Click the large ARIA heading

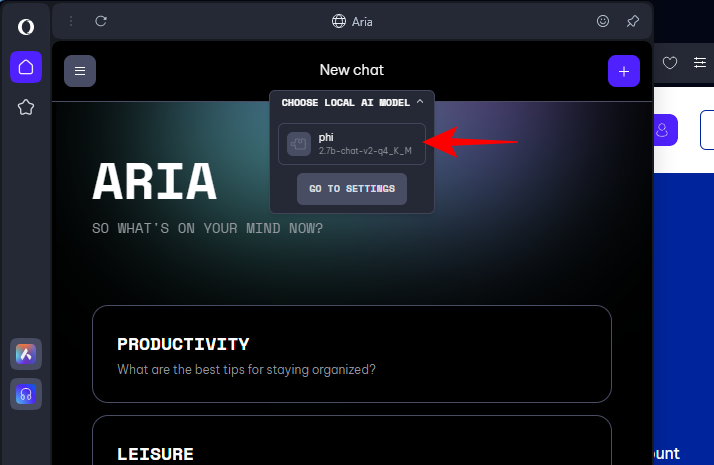click(154, 182)
